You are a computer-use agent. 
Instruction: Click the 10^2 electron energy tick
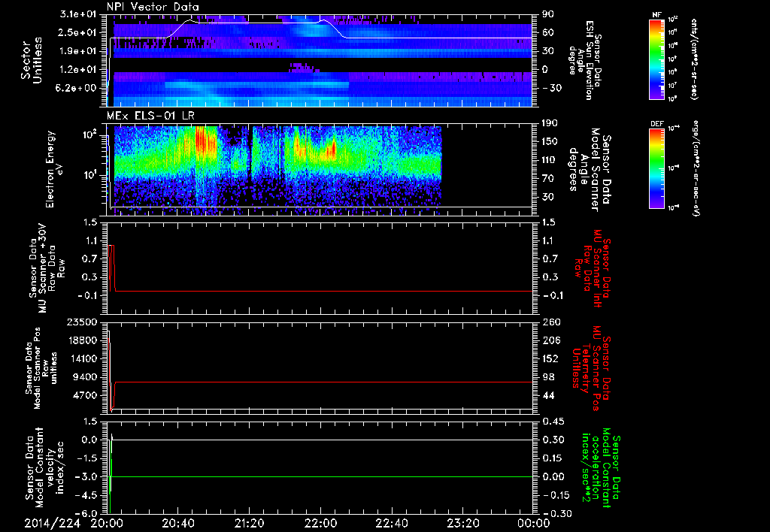coord(89,135)
